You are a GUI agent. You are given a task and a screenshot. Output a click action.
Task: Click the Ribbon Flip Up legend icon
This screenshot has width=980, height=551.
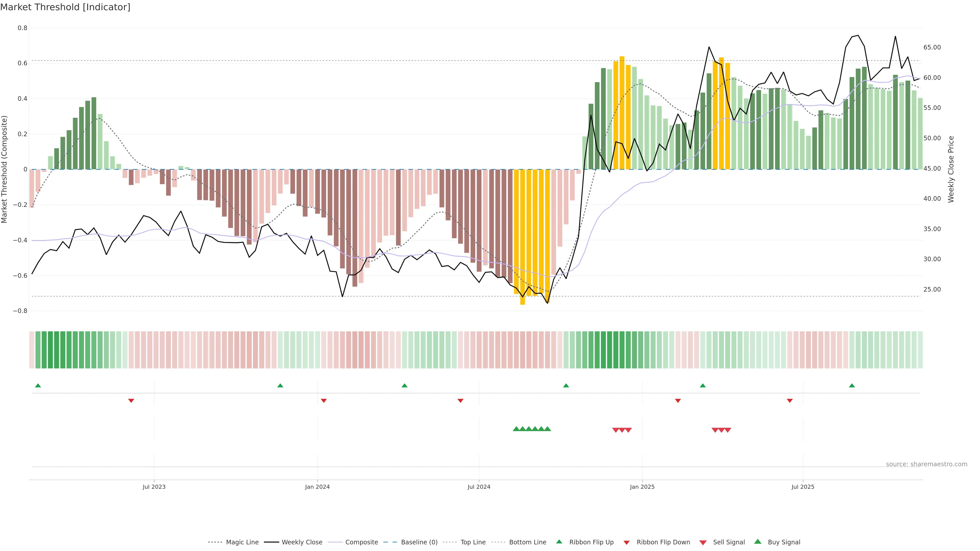[x=559, y=542]
